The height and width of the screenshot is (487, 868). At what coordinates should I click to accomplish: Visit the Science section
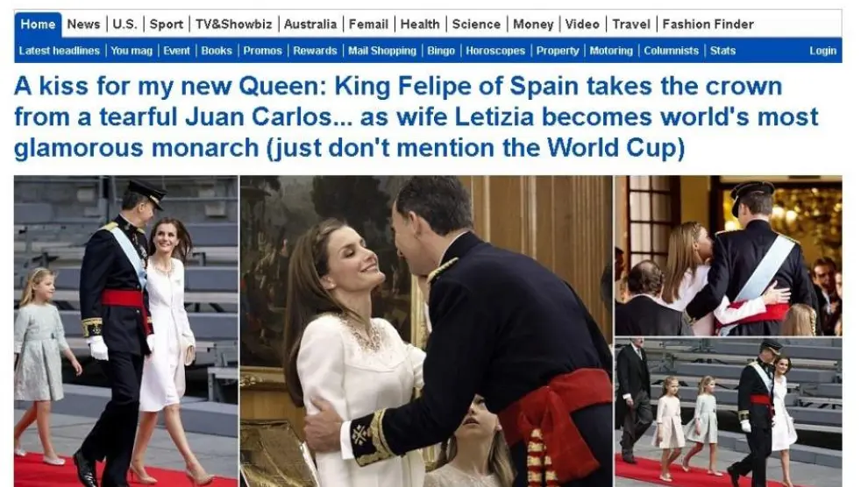tap(476, 25)
